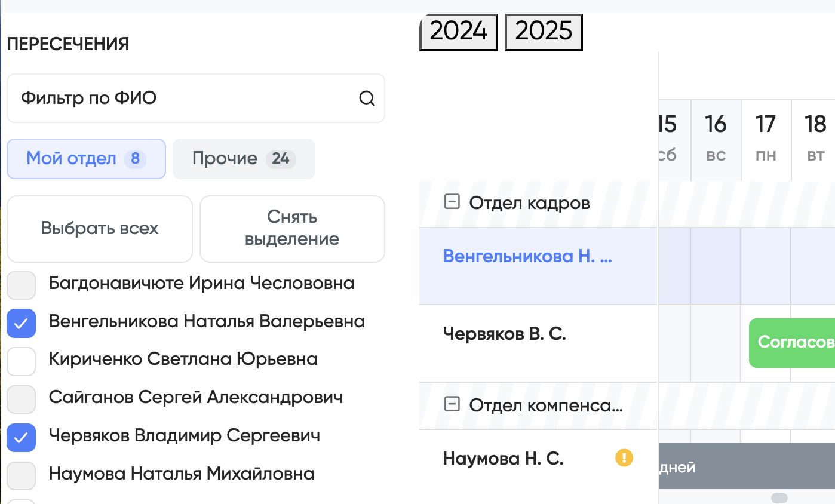Tick the Кириченко Светлана Юрьевна checkbox

[x=22, y=361]
